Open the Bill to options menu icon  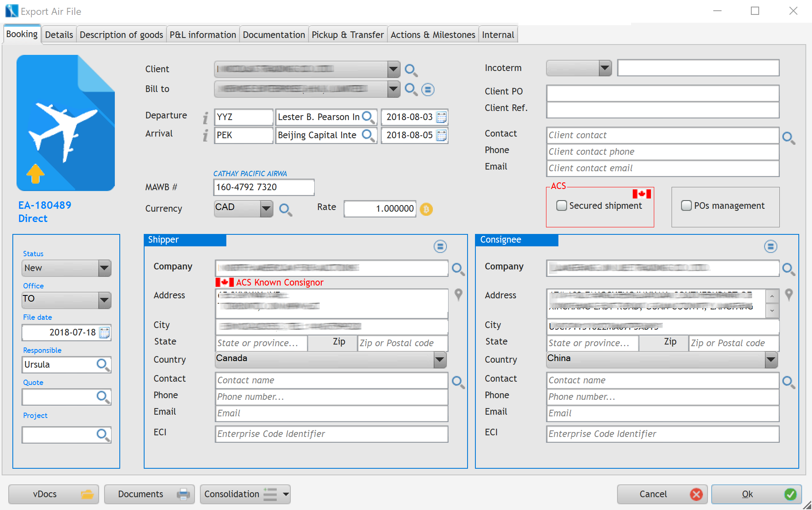(x=428, y=90)
